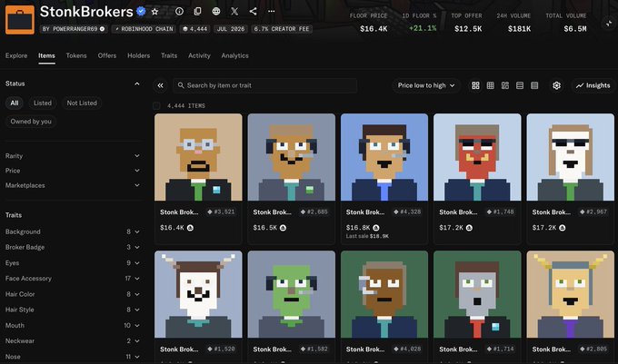The image size is (618, 364).
Task: Expand the Broker Badge trait filter
Action: (72, 247)
